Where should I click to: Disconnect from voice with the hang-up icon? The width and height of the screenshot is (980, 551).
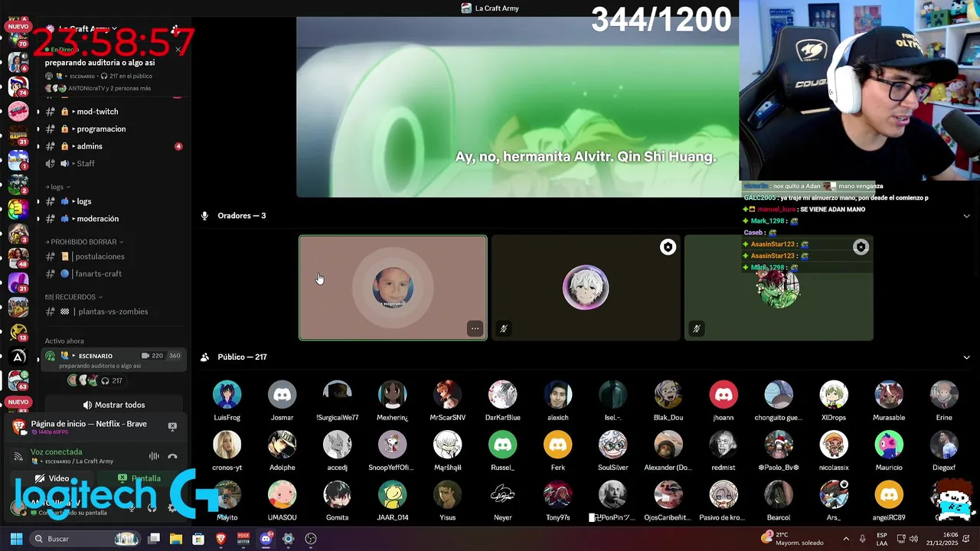(x=172, y=456)
